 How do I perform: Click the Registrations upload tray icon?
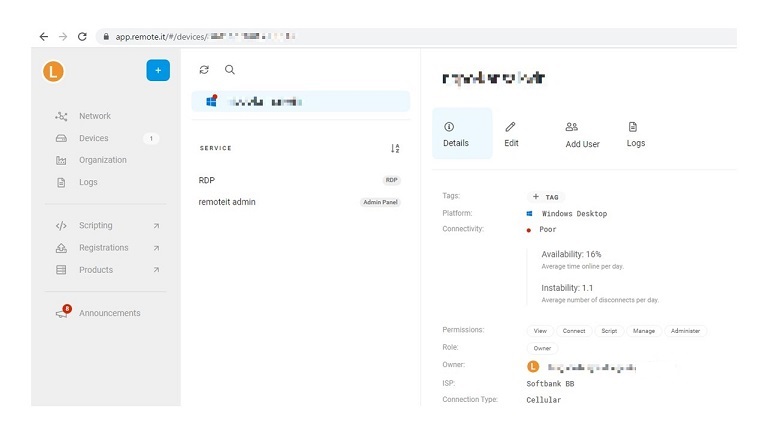[x=61, y=248]
